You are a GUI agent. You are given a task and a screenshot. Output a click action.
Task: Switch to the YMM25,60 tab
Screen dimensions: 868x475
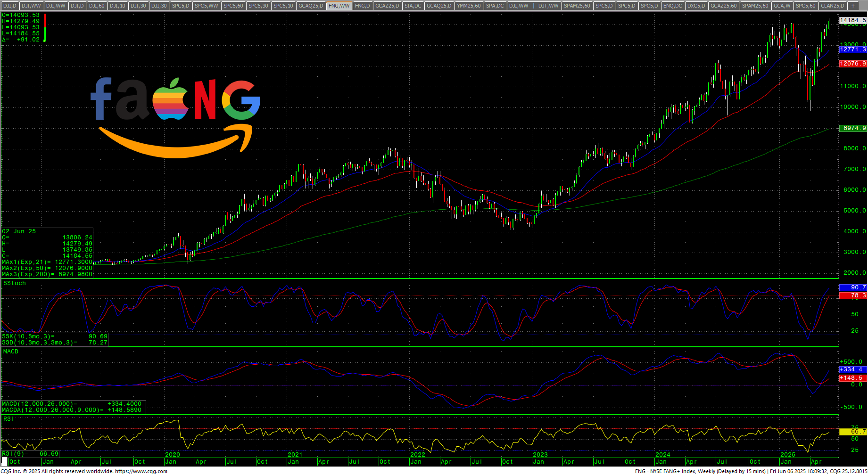469,6
